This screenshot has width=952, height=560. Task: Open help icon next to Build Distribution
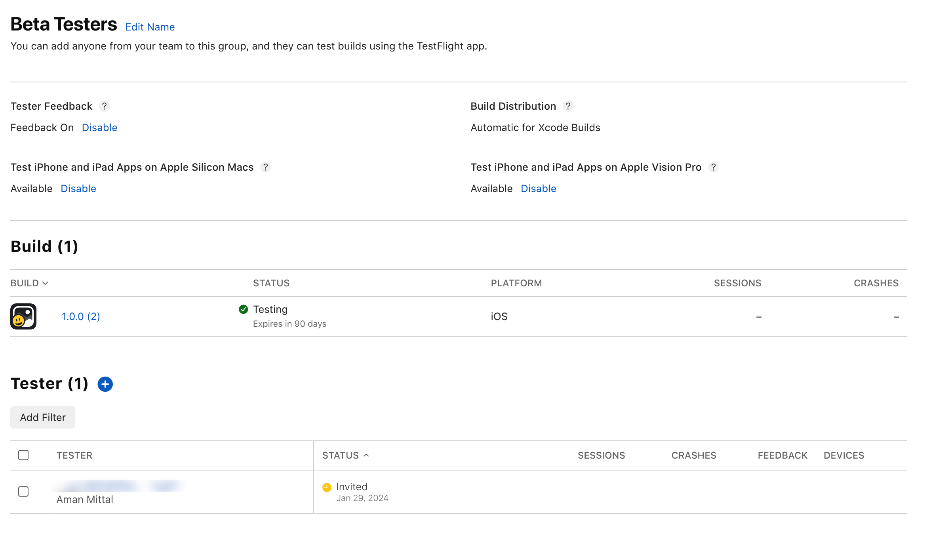[568, 106]
